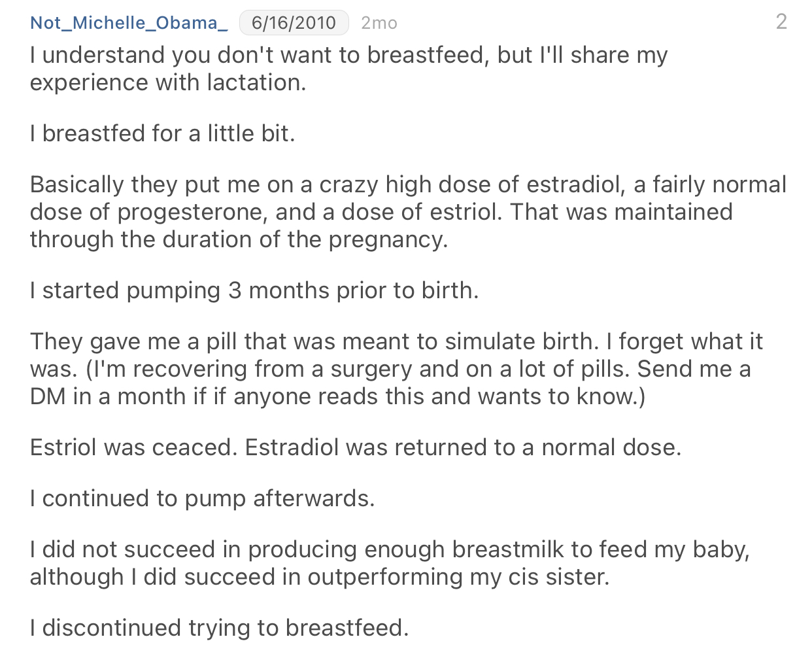Image resolution: width=812 pixels, height=656 pixels.
Task: Tap the line "I breastfed for a little bit."
Action: coord(162,133)
